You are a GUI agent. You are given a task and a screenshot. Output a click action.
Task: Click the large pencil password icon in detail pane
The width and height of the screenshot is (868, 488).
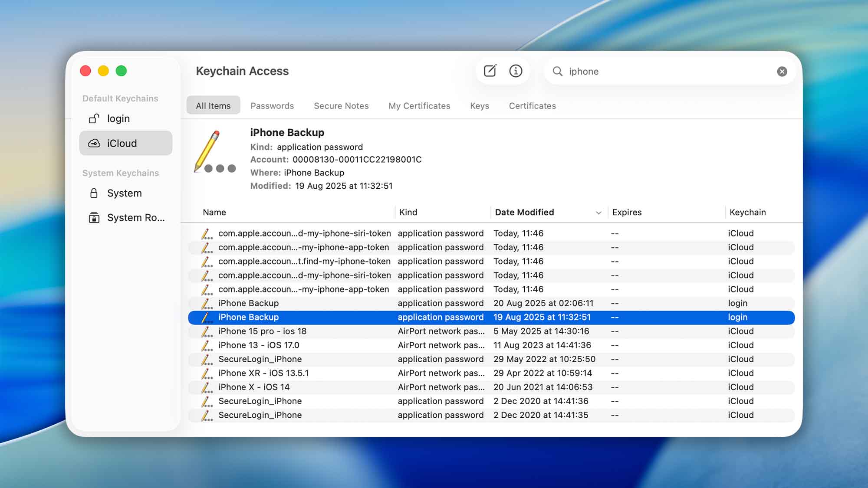pos(214,152)
